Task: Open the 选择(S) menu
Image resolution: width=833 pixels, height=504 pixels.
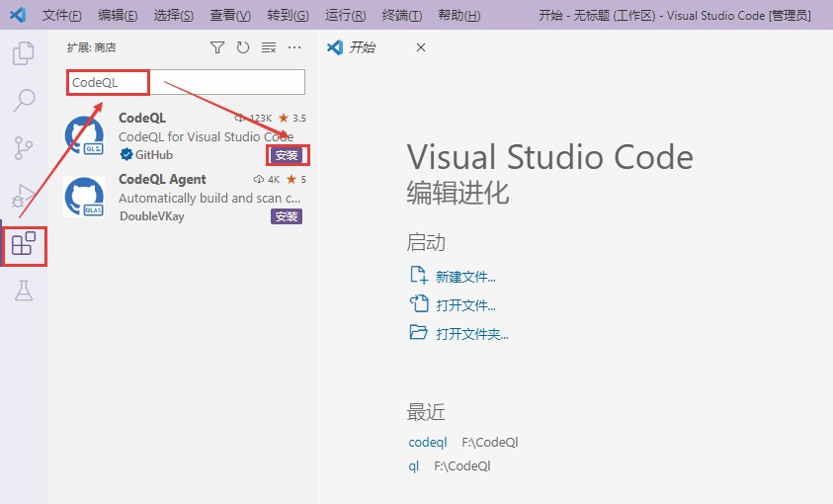Action: tap(173, 16)
